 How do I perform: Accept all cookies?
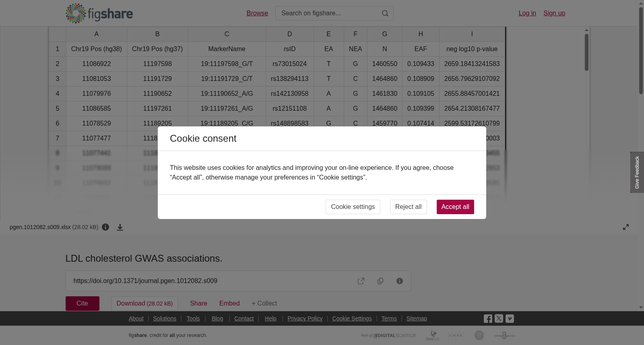(455, 207)
